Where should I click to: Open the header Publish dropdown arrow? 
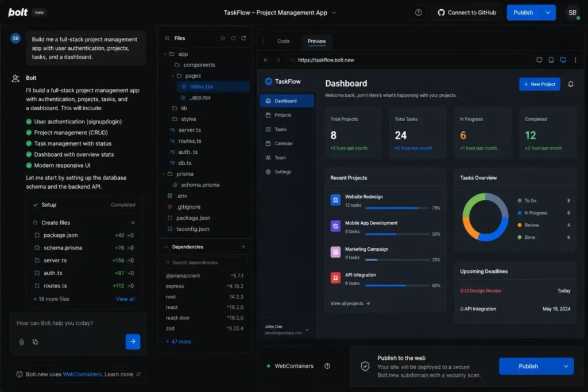[x=548, y=13]
